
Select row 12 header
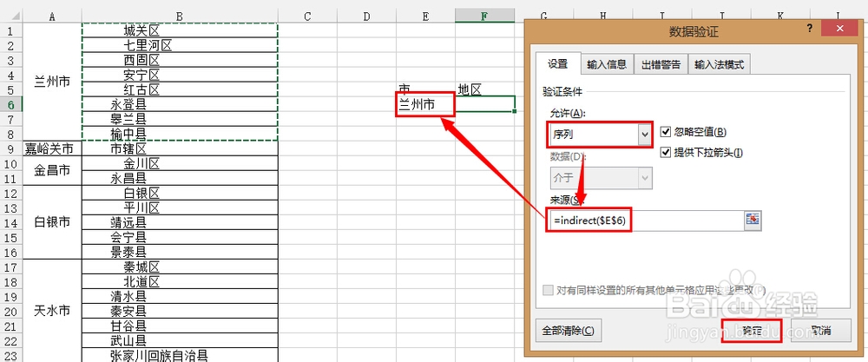11,194
